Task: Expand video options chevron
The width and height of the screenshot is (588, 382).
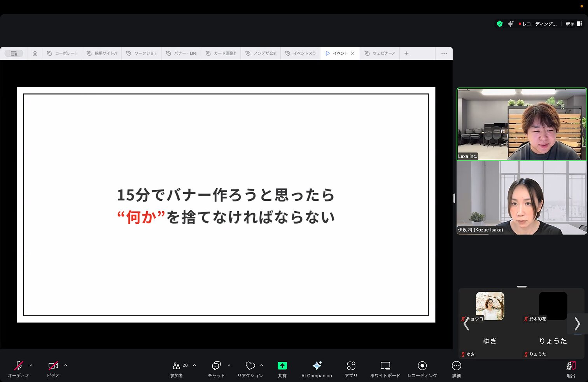Action: [66, 365]
